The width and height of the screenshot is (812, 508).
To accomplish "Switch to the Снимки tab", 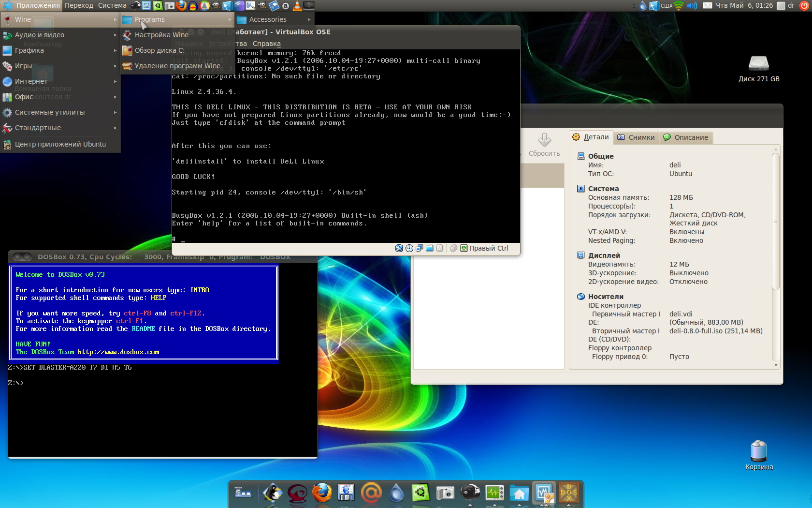I will [x=636, y=137].
